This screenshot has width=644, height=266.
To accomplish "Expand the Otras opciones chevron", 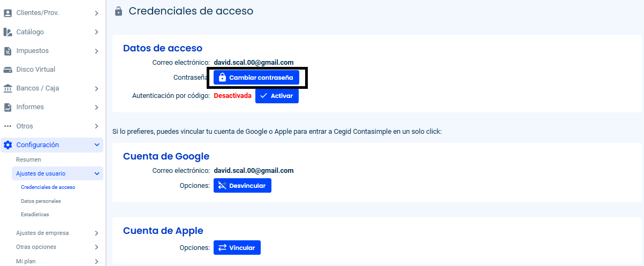I will (x=96, y=247).
